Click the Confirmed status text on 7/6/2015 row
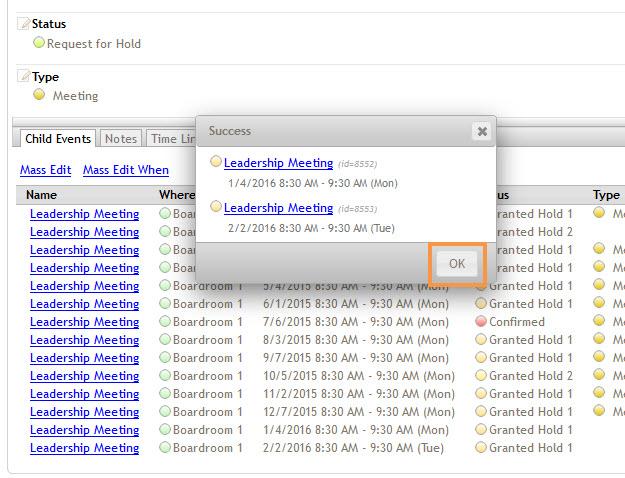625x478 pixels. 517,322
